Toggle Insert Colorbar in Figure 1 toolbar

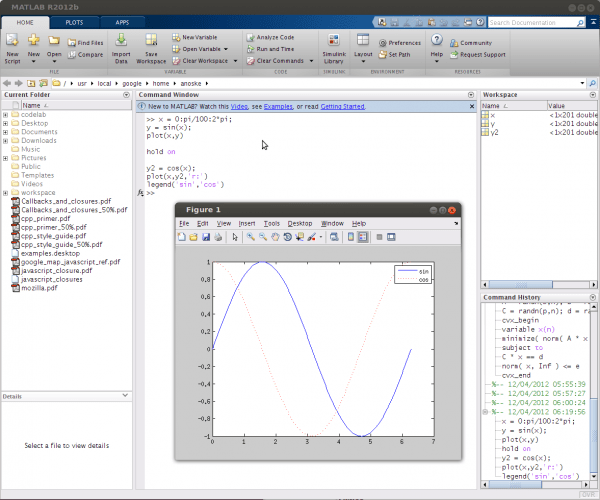coord(351,237)
